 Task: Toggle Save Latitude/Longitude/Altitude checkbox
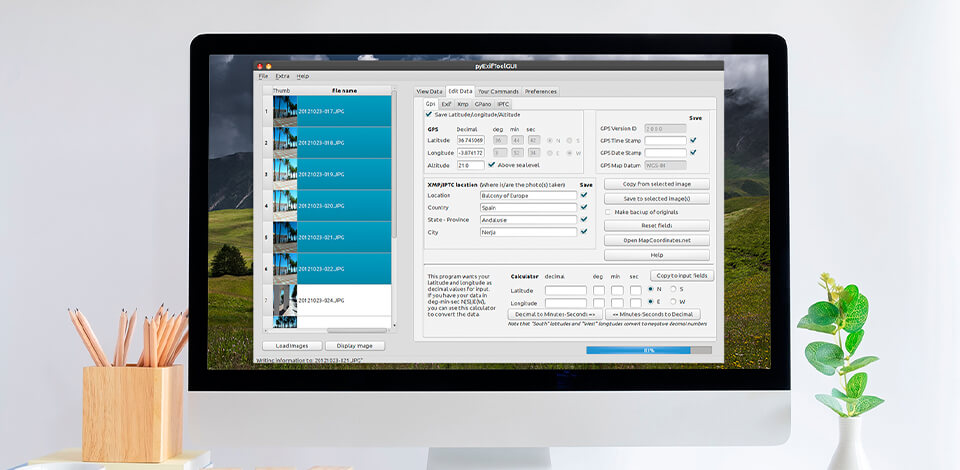coord(429,114)
